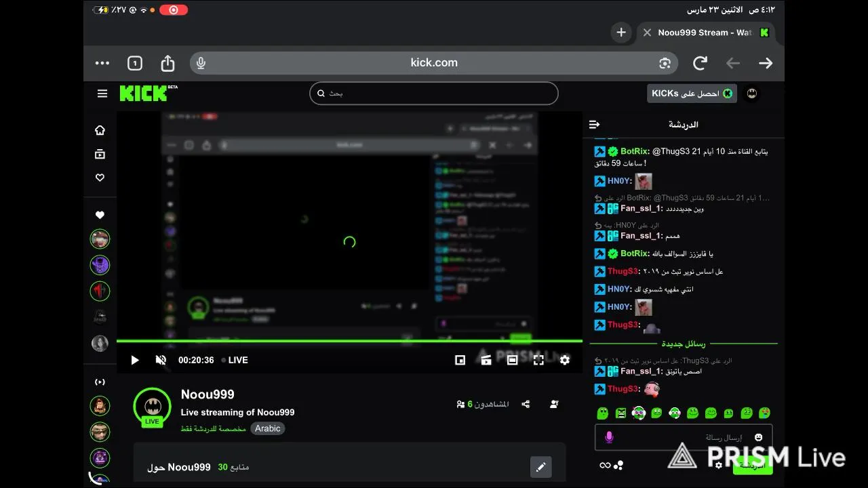The image size is (868, 488).
Task: Select the Noou999 Stream browser tab
Action: click(x=706, y=33)
